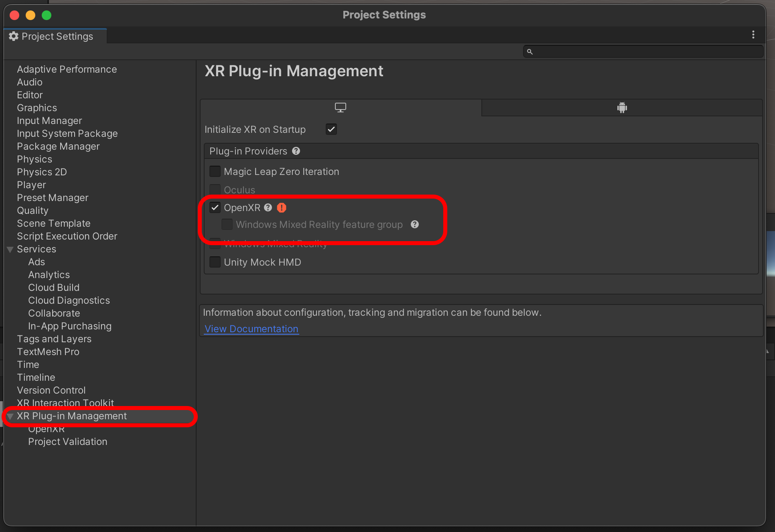Viewport: 775px width, 532px height.
Task: Enable the Unity Mock HMD checkbox
Action: (215, 262)
